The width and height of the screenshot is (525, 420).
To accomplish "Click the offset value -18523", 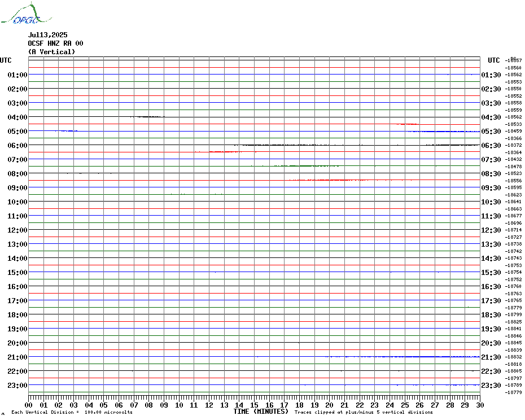I will 514,173.
